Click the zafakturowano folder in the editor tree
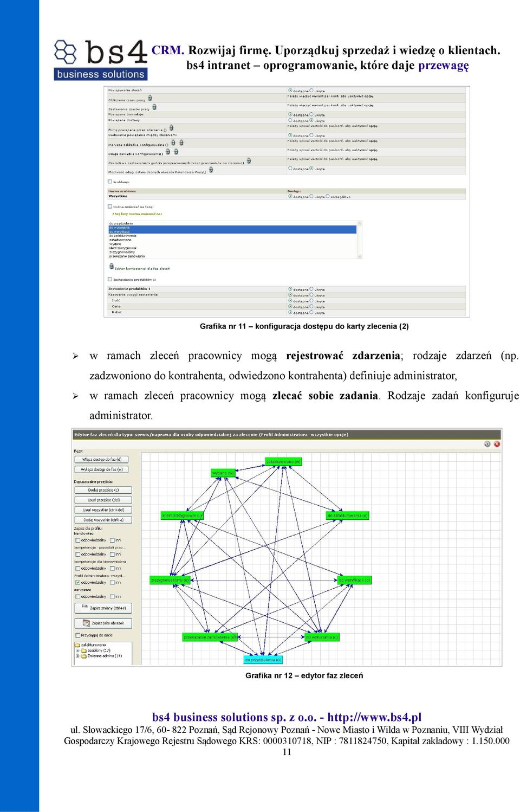The height and width of the screenshot is (812, 520). pyautogui.click(x=77, y=645)
